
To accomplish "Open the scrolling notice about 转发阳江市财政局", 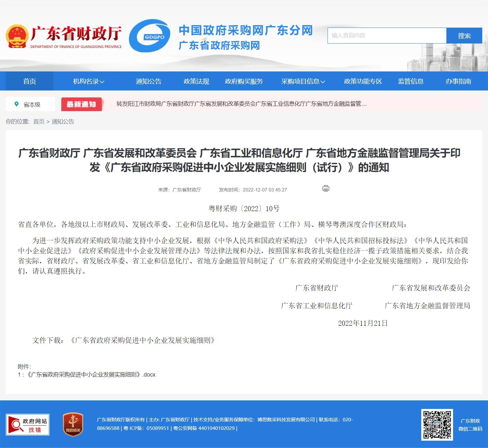I will click(241, 104).
